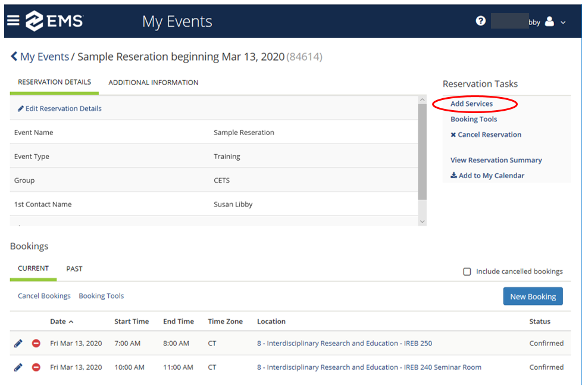
Task: Enable Include cancelled bookings checkbox
Action: coord(467,272)
